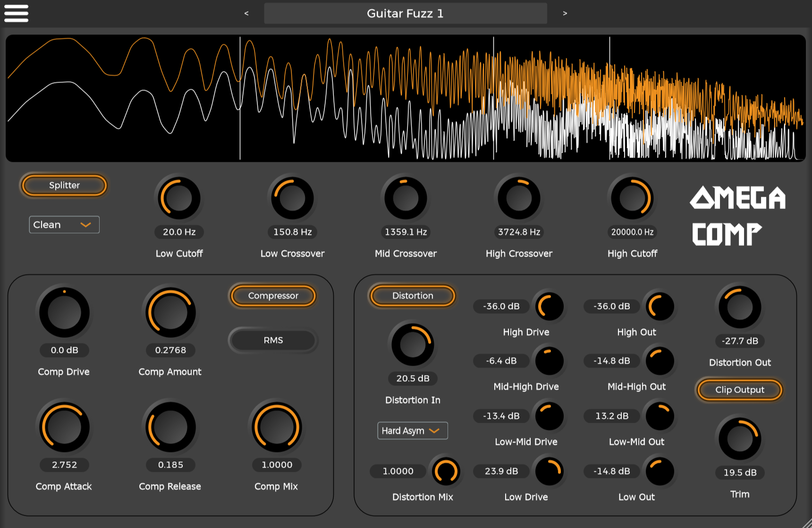The height and width of the screenshot is (528, 812).
Task: Click the High Crossover 3724.8 Hz value field
Action: coord(519,232)
